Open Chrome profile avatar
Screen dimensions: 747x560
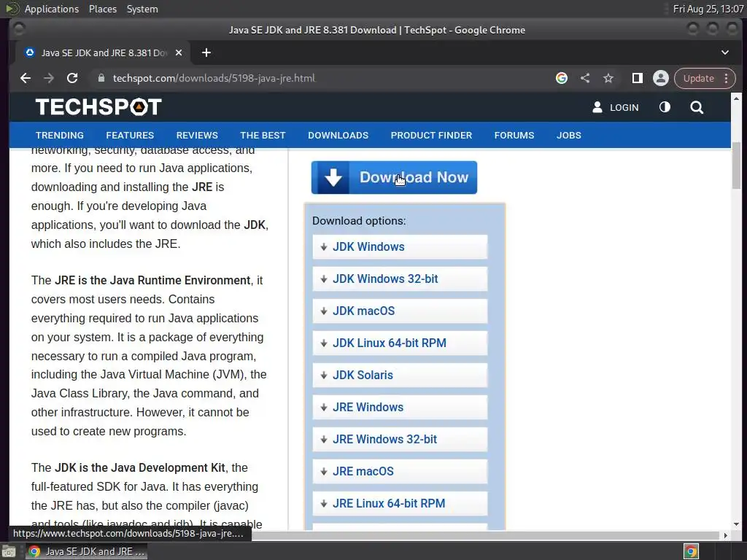pos(661,78)
